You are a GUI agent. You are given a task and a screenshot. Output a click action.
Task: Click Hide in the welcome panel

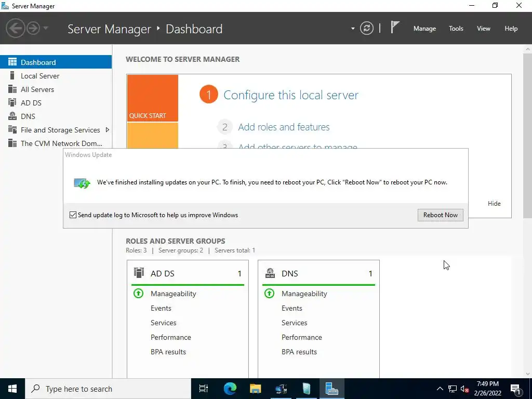(494, 203)
